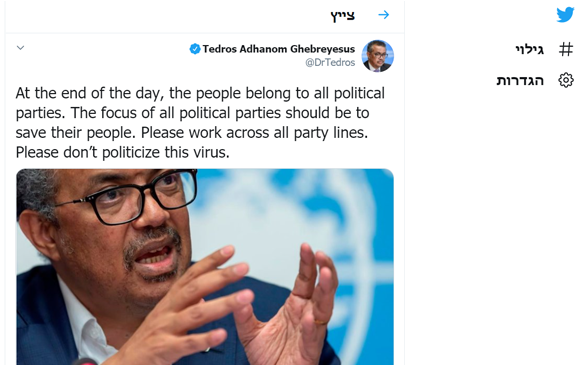Viewport: 580px width, 365px height.
Task: Click Tedros's round profile avatar
Action: 377,56
